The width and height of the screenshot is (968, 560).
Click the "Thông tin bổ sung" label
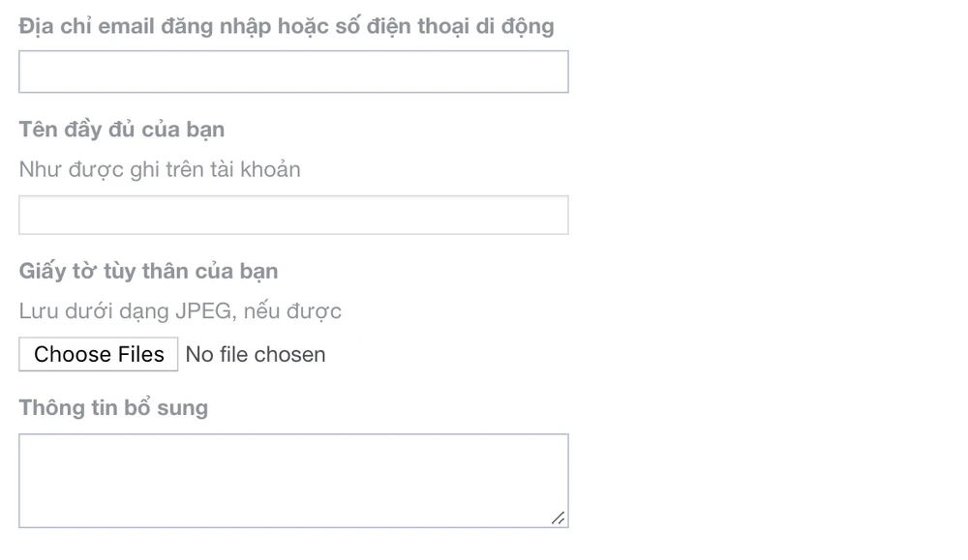pyautogui.click(x=113, y=407)
